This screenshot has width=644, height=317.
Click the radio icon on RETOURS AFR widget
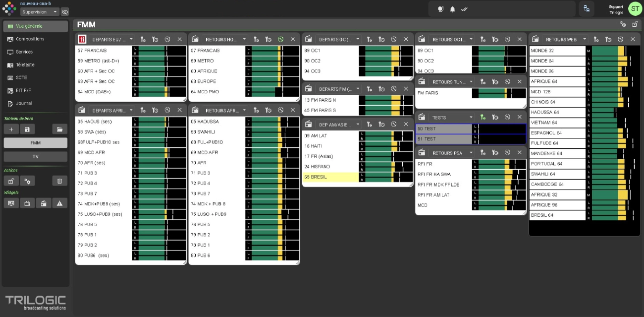click(x=196, y=110)
